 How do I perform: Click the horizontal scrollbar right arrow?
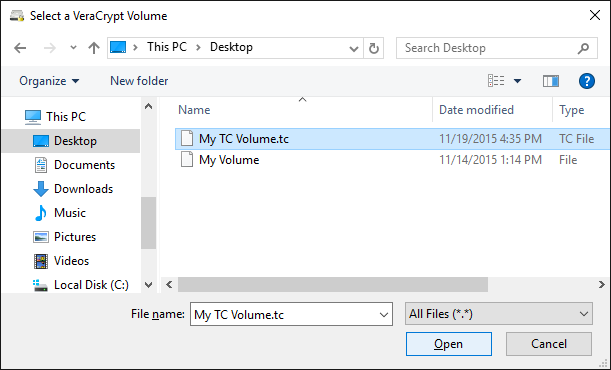click(x=602, y=285)
